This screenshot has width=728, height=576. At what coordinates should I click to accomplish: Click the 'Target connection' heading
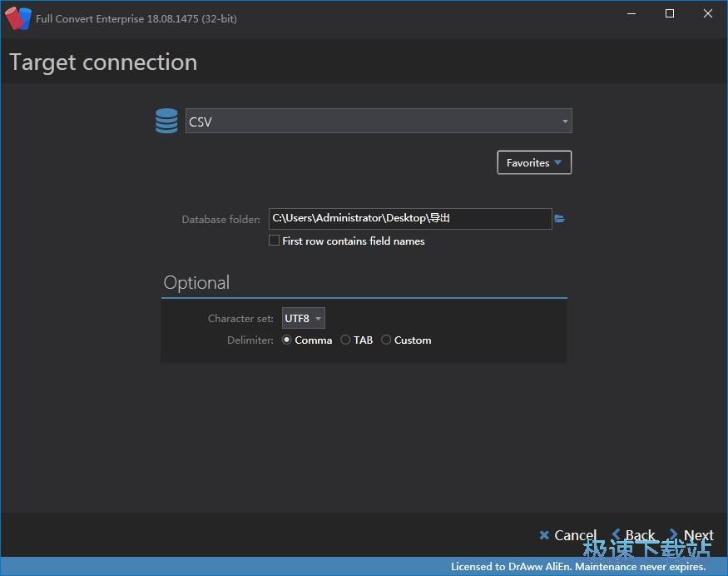click(x=103, y=62)
